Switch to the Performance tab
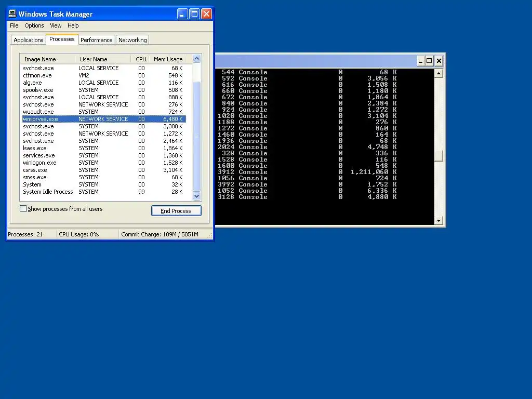Screen dimensions: 532x399 [96, 40]
